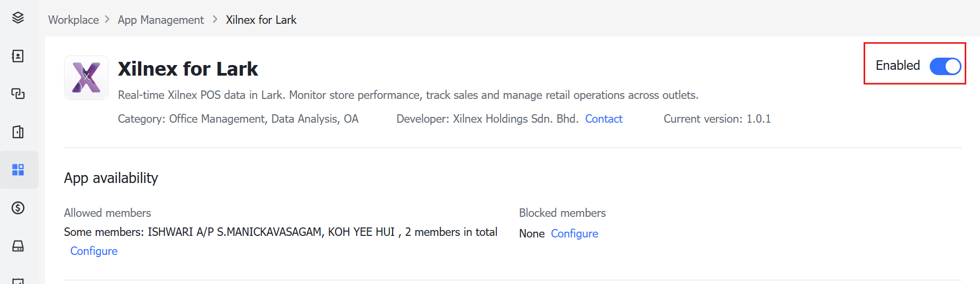Open the building organization sidebar icon
980x284 pixels.
pos(18,132)
